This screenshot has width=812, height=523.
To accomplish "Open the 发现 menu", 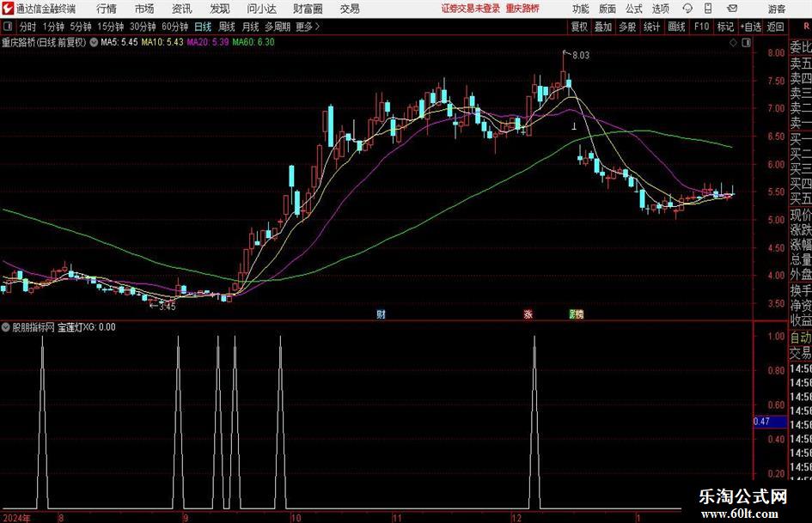I will 220,9.
